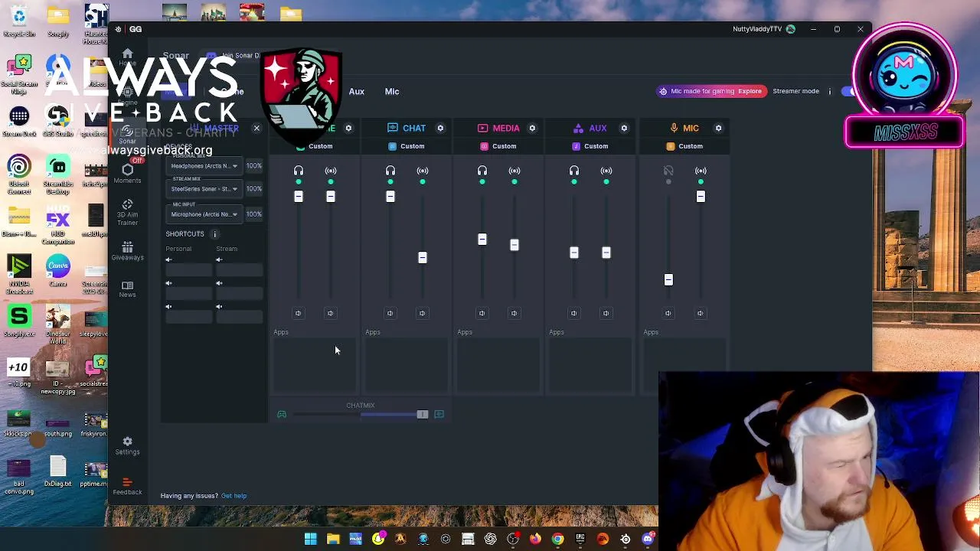Mute Media stream mix speaker icon
Viewport: 980px width, 551px height.
click(514, 313)
